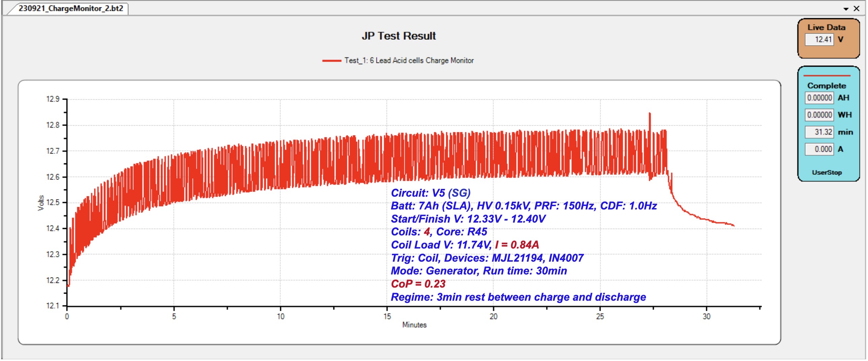Click the current A value field
The width and height of the screenshot is (868, 361).
819,149
